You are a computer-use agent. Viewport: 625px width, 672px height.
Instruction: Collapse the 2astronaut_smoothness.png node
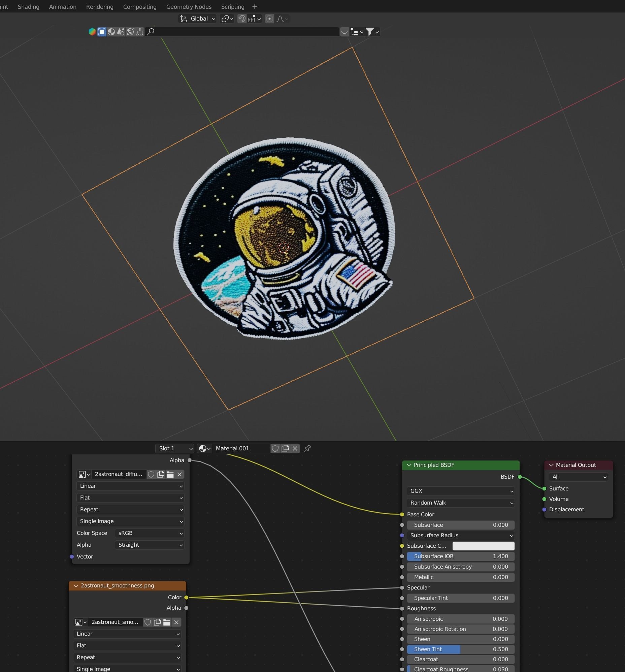click(x=76, y=586)
